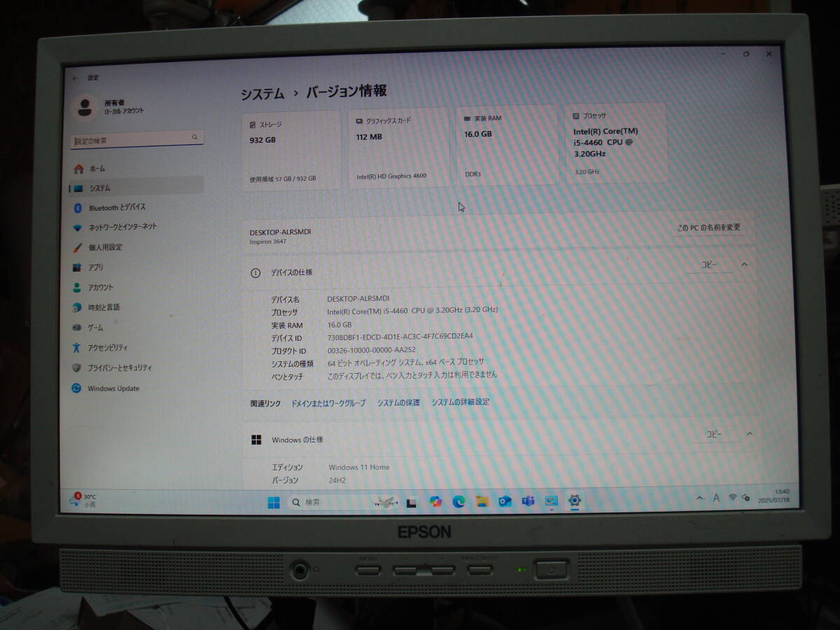Image resolution: width=840 pixels, height=630 pixels.
Task: Click the デバイスの仕様 info icon
Action: pos(256,273)
